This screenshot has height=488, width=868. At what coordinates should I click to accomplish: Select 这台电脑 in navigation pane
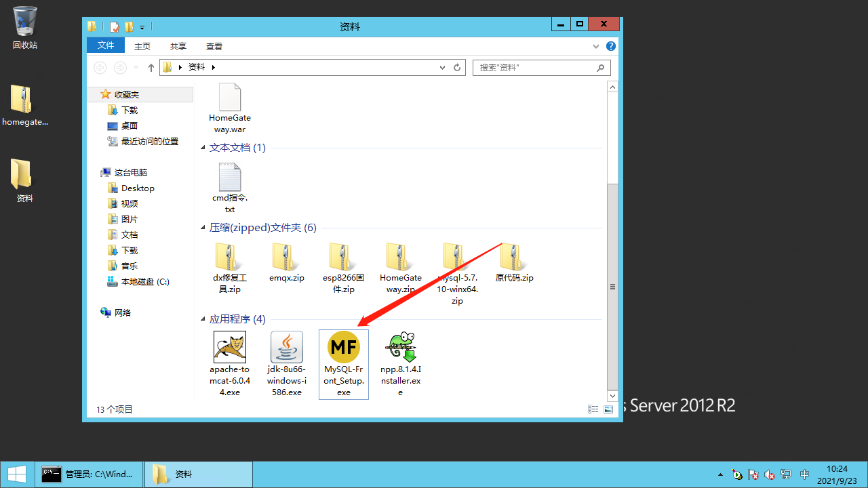pyautogui.click(x=123, y=172)
